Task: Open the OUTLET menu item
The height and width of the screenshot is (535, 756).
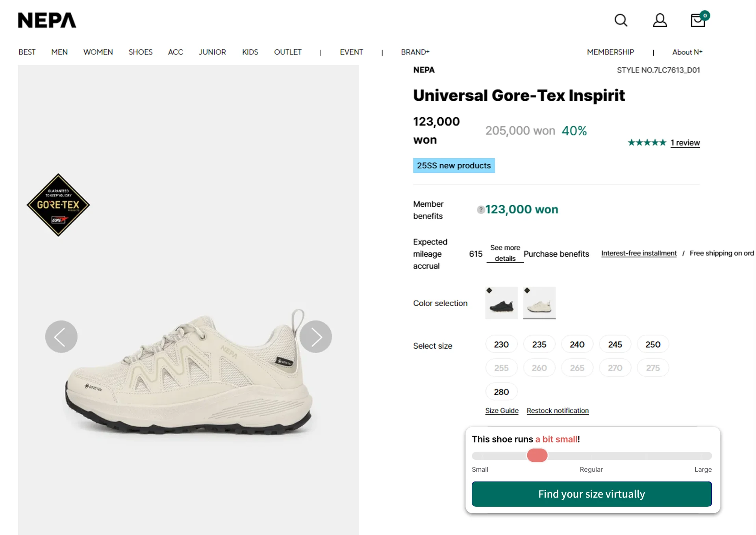Action: [x=287, y=52]
